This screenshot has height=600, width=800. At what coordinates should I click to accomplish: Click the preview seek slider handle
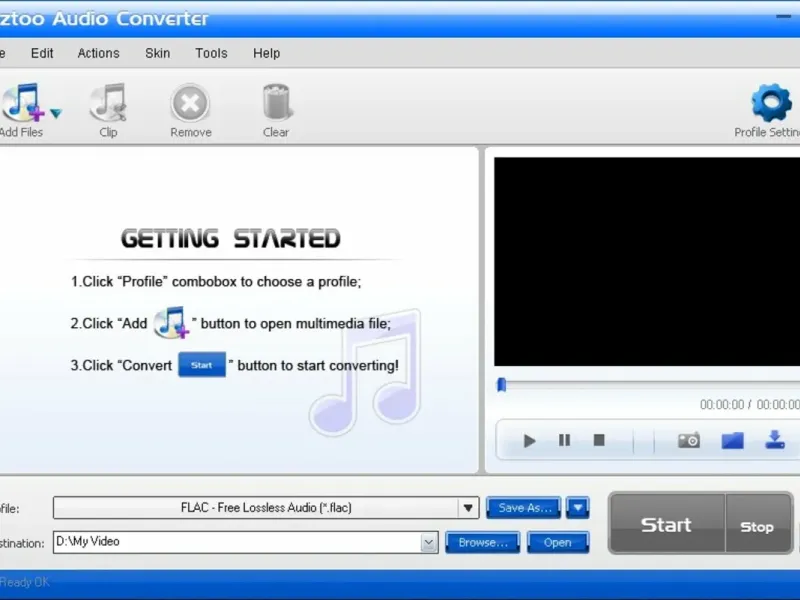coord(502,385)
